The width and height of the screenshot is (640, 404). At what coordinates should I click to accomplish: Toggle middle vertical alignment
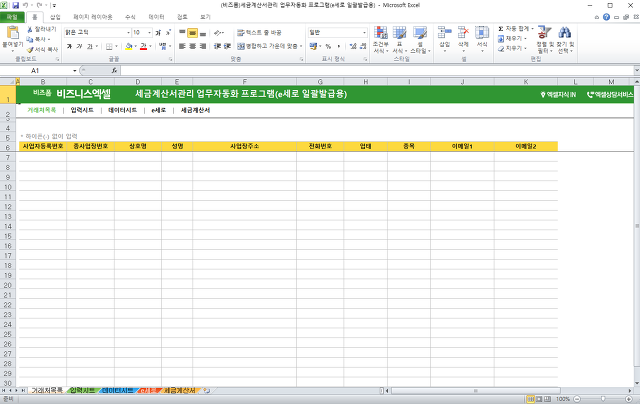point(193,33)
